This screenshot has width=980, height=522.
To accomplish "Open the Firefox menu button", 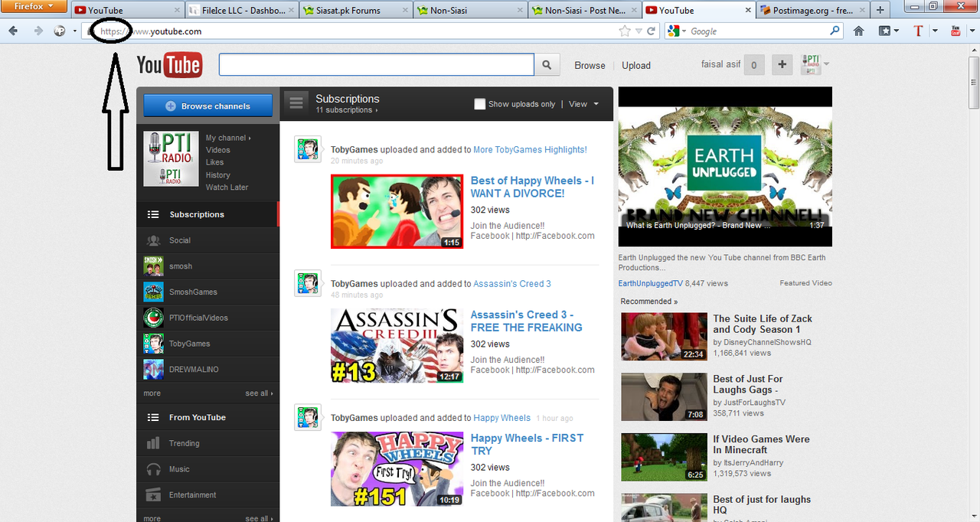I will (x=34, y=6).
